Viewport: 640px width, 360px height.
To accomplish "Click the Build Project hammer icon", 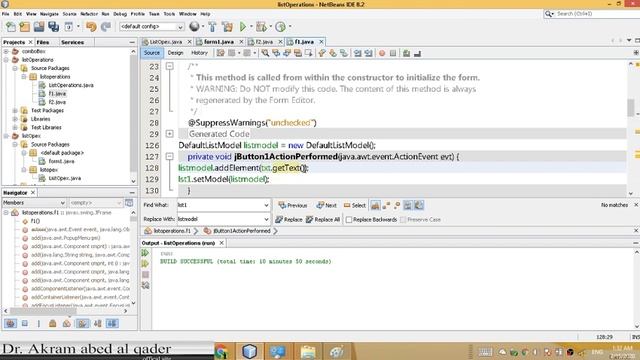I will click(x=212, y=27).
